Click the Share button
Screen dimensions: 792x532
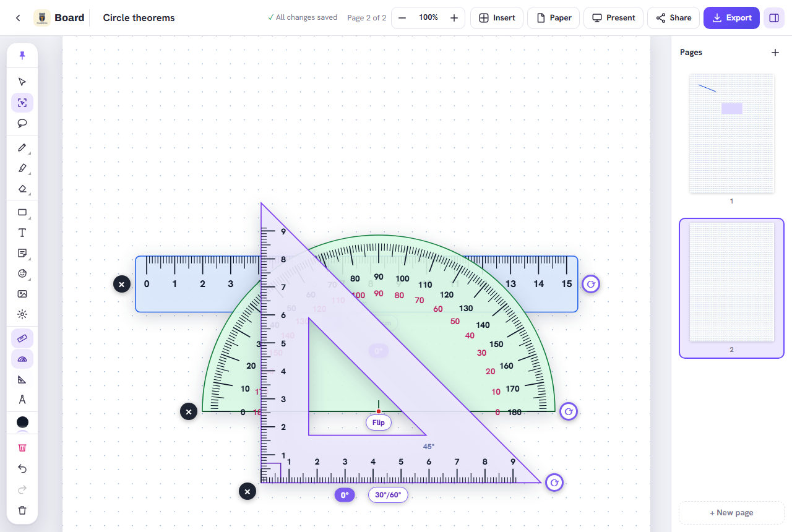(673, 18)
